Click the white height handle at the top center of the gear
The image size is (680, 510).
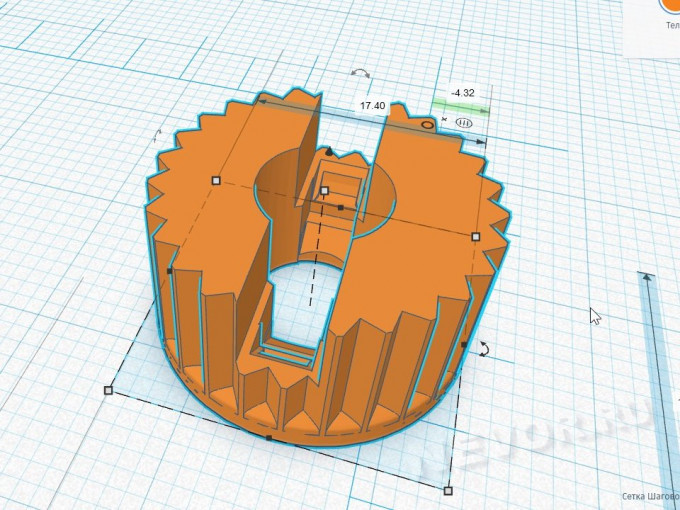[x=324, y=190]
